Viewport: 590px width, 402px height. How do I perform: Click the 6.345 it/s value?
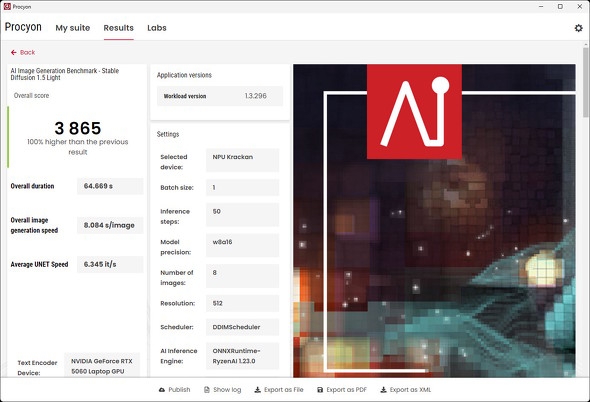[100, 264]
